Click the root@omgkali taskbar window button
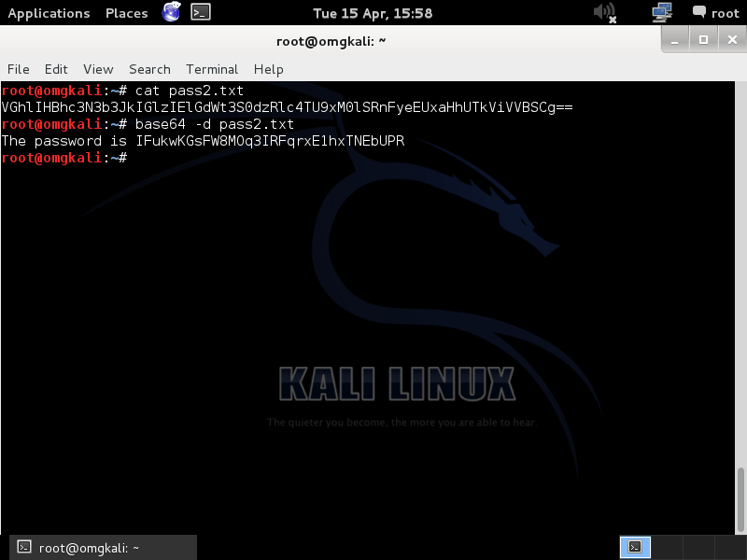Screen dimensions: 747x560 click(x=103, y=548)
